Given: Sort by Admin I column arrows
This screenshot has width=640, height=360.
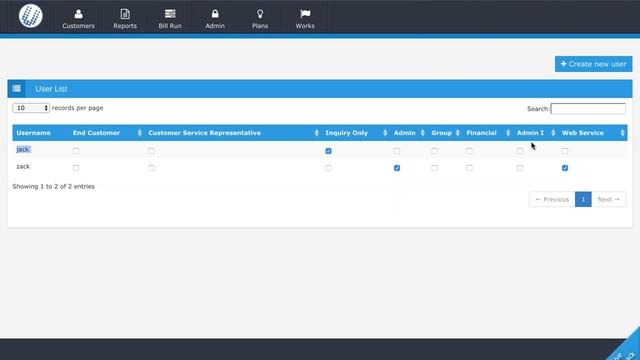Looking at the screenshot, I should 553,133.
